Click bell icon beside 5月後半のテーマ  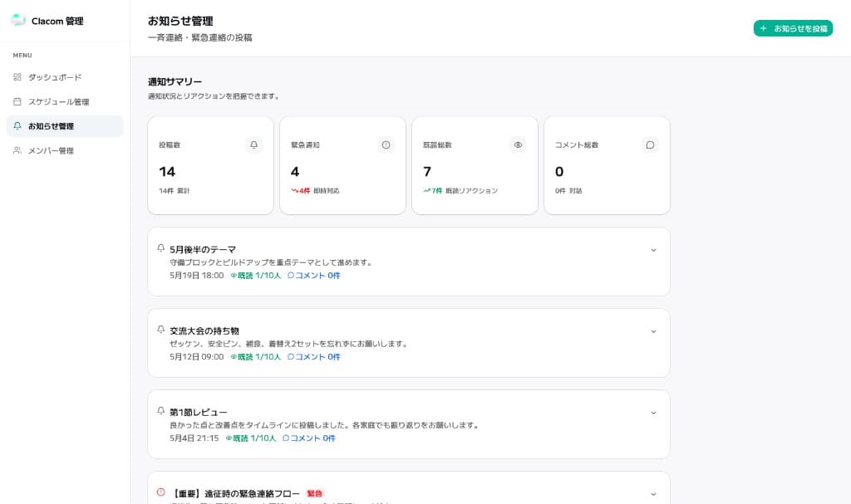[160, 248]
